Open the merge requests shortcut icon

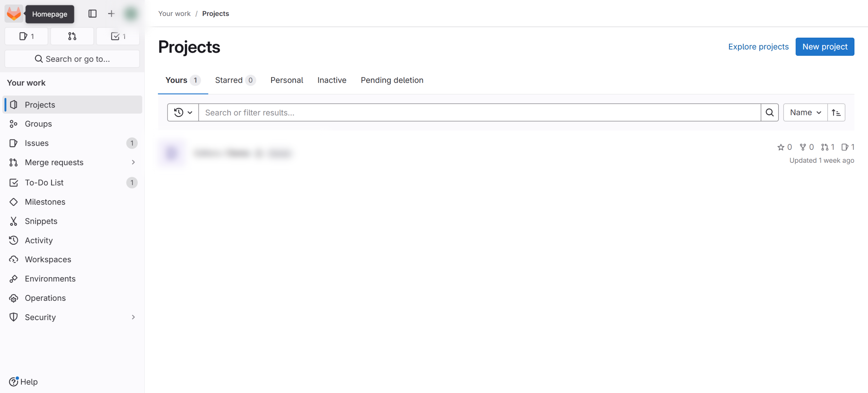(x=72, y=36)
